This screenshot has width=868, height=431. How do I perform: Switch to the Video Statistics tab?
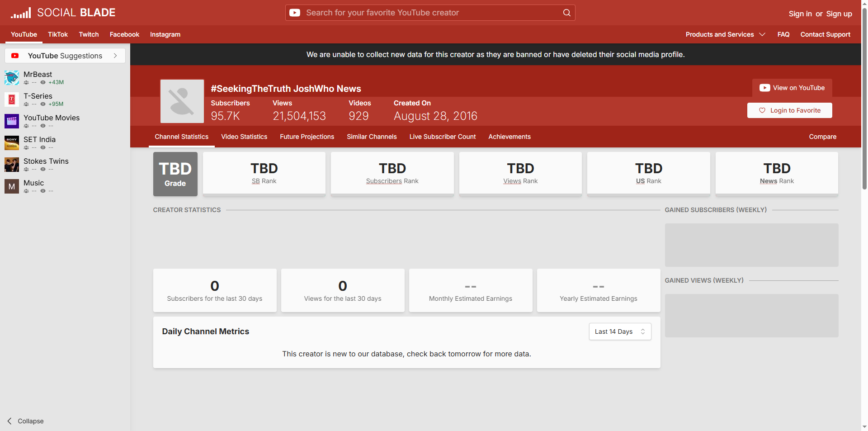(244, 137)
